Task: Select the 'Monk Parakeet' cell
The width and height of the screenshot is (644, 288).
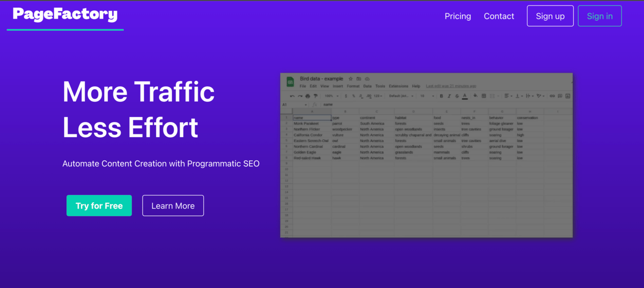Action: pos(312,124)
